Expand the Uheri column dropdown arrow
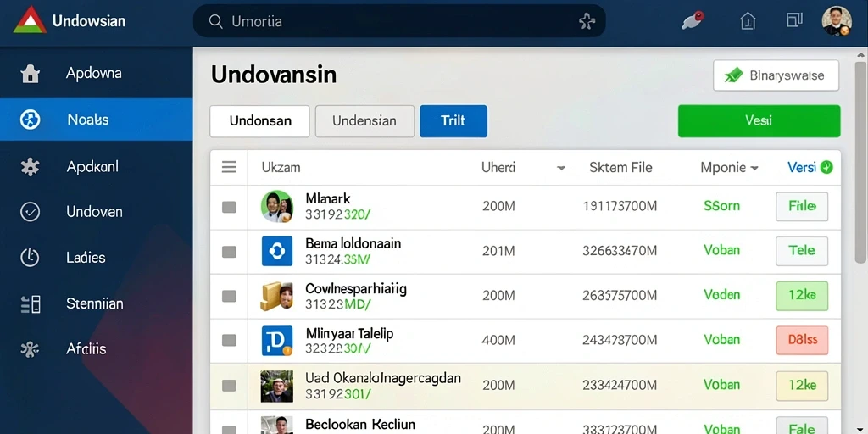The image size is (868, 434). pos(561,168)
